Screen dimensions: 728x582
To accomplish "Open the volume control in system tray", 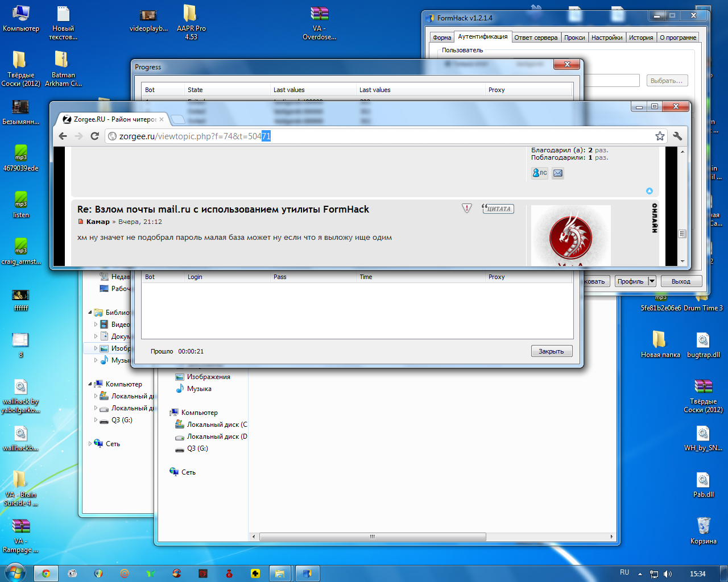I will 668,574.
